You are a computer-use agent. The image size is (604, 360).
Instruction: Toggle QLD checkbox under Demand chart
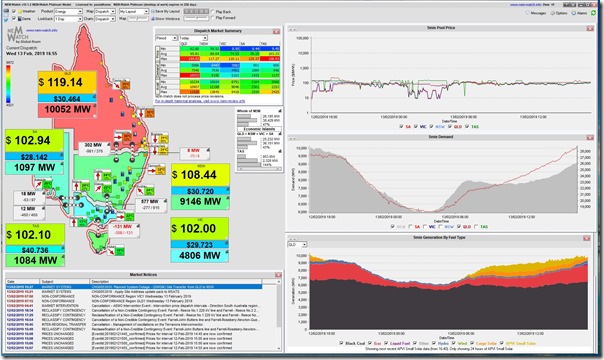(x=459, y=227)
